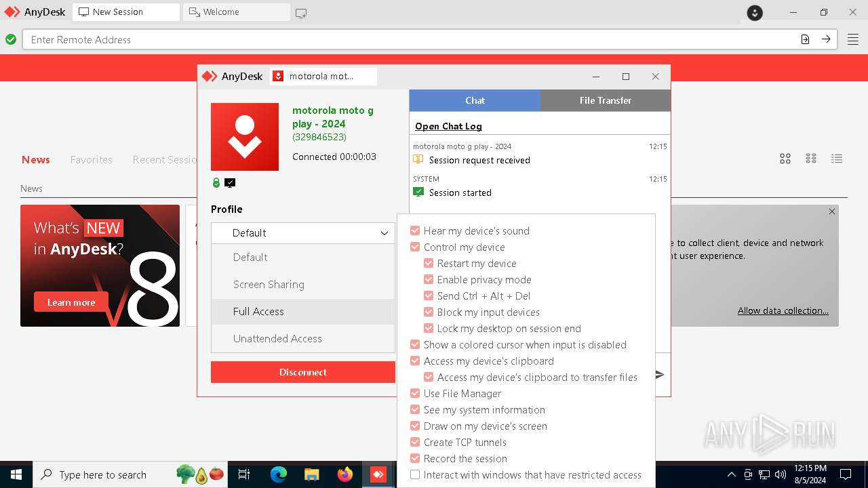The height and width of the screenshot is (488, 868).
Task: Click the connect arrow in address bar
Action: (x=826, y=39)
